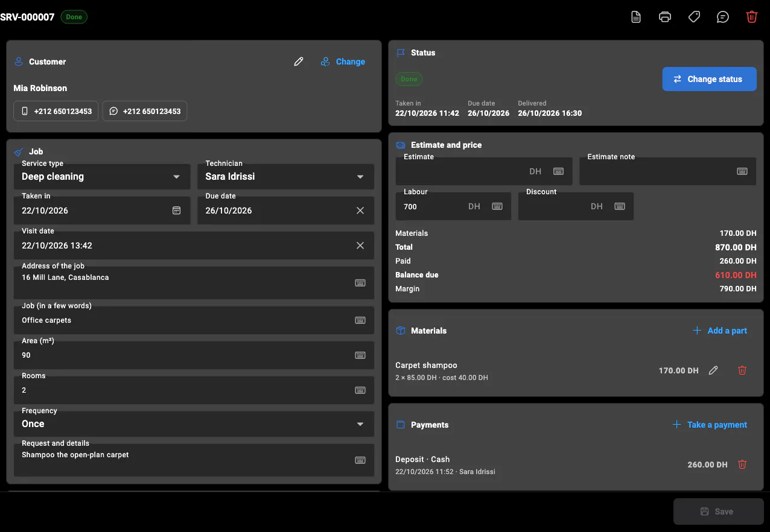
Task: Add a part to Materials
Action: 720,331
